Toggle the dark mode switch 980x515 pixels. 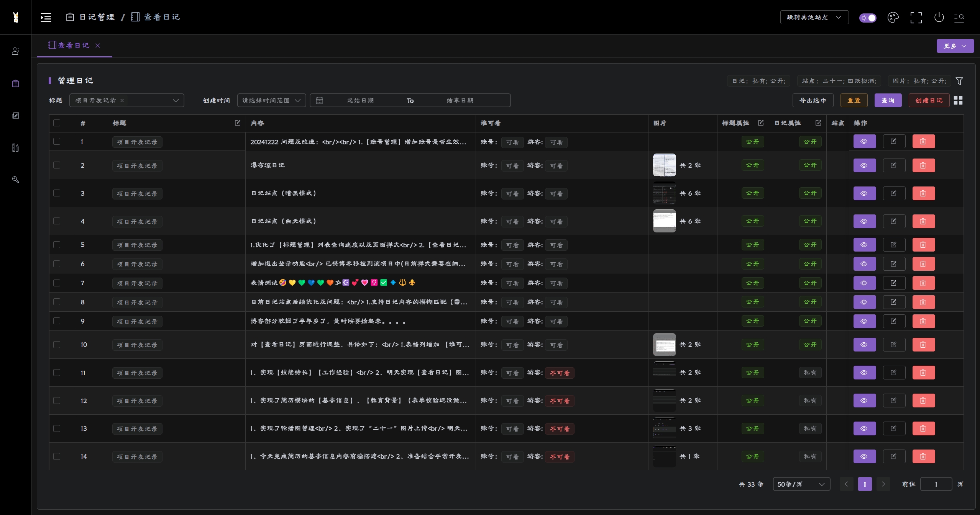point(868,18)
